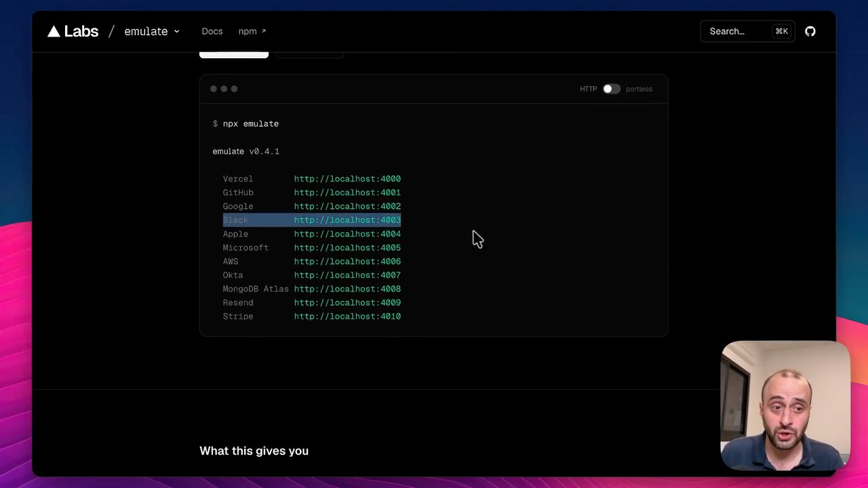Screen dimensions: 868x488
Task: Click the http://localhost:4002 URL
Action: pyautogui.click(x=347, y=207)
